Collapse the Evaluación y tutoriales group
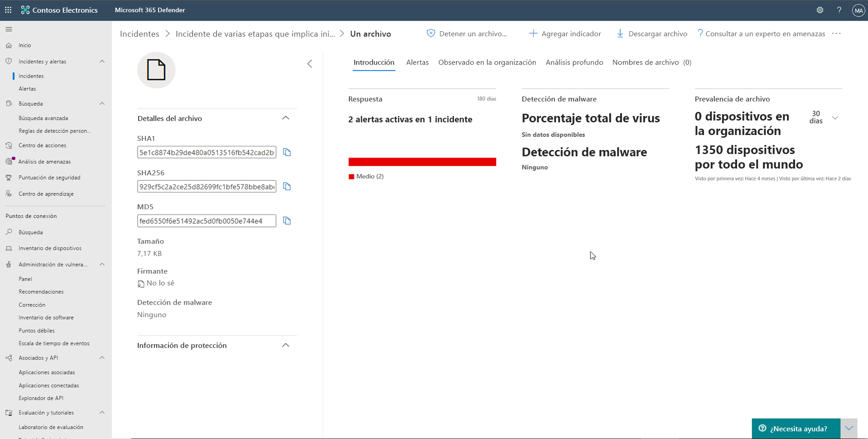 pyautogui.click(x=102, y=412)
